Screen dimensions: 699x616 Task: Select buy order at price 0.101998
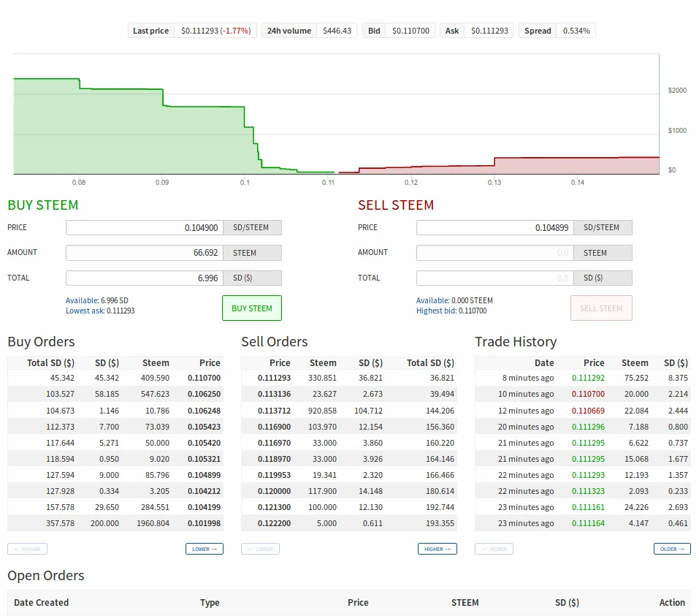(115, 522)
